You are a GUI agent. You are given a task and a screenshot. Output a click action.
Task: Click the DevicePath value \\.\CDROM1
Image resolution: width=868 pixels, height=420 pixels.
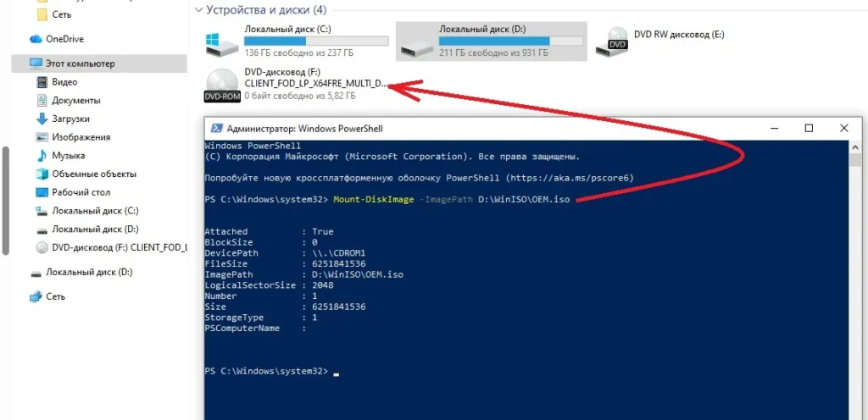339,253
